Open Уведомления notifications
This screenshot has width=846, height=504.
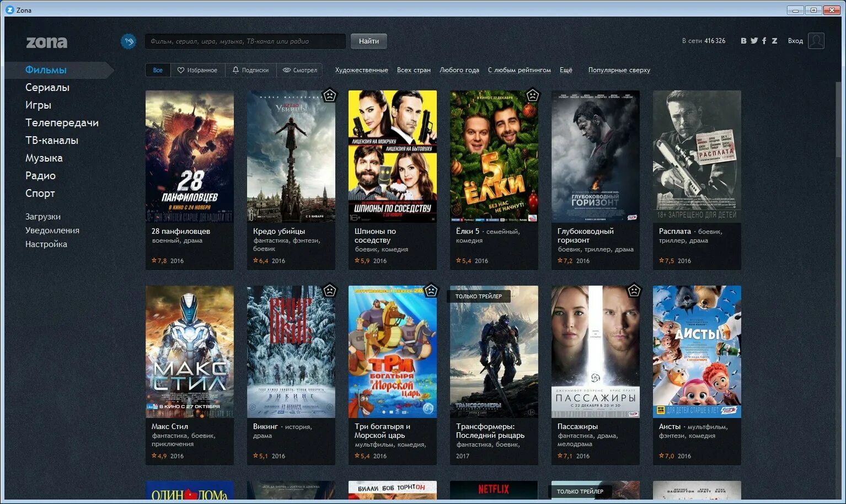(x=52, y=230)
